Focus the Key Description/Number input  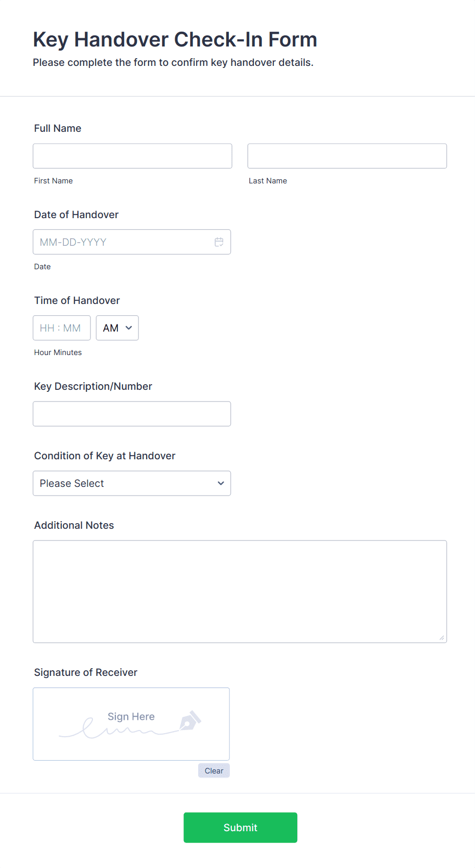tap(132, 414)
